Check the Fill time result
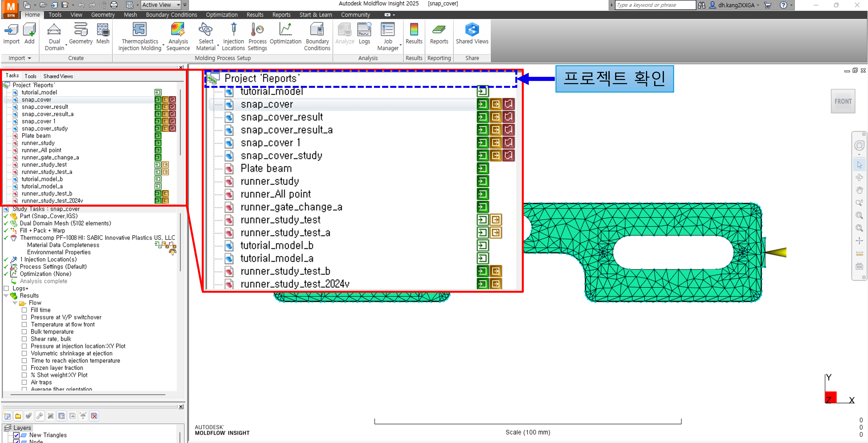Image resolution: width=868 pixels, height=443 pixels. pyautogui.click(x=24, y=310)
